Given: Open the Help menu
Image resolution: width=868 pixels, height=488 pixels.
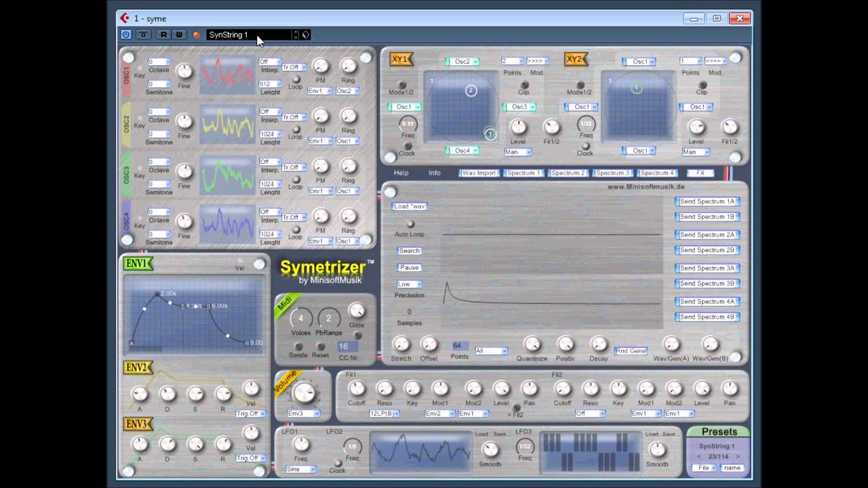Looking at the screenshot, I should [x=401, y=173].
